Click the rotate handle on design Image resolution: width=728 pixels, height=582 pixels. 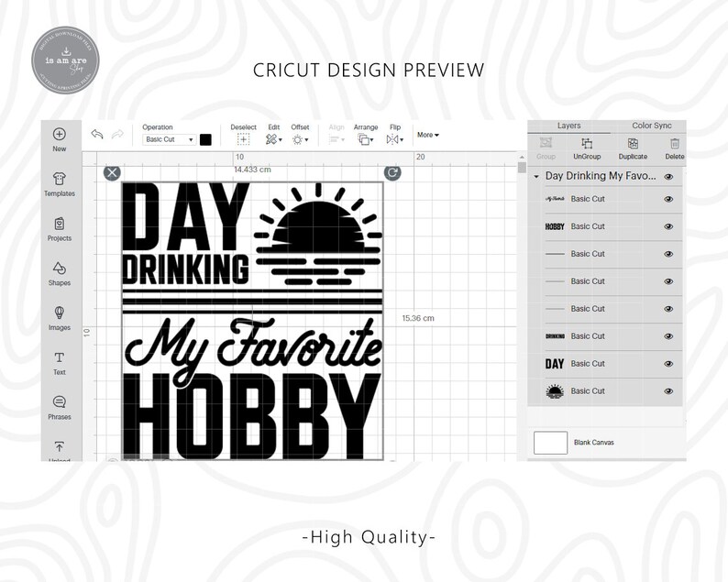click(392, 172)
